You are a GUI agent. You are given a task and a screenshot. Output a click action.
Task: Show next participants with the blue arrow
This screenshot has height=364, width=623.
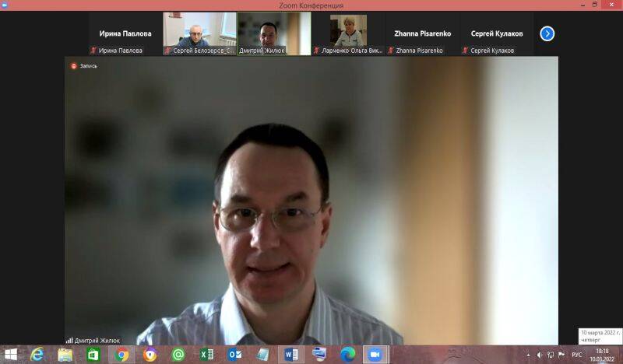pyautogui.click(x=547, y=33)
